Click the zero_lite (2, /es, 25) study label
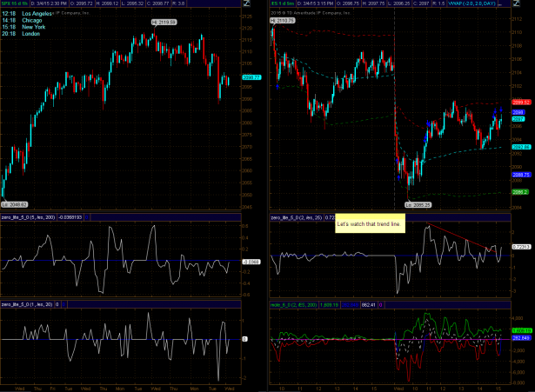 pyautogui.click(x=296, y=217)
